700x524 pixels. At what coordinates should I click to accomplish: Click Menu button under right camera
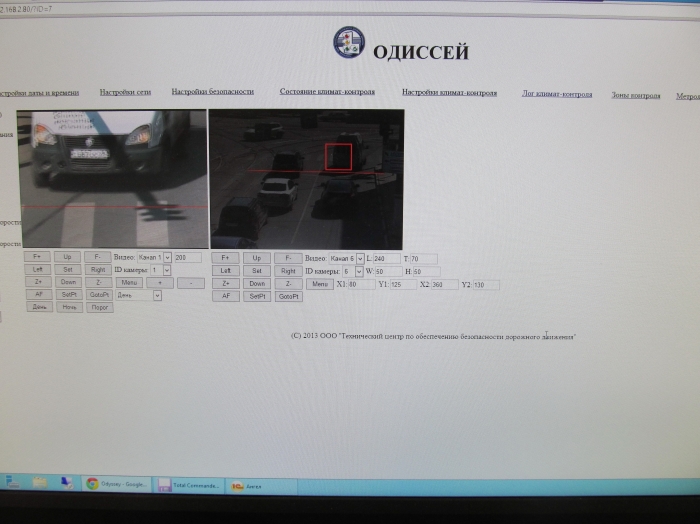point(320,284)
